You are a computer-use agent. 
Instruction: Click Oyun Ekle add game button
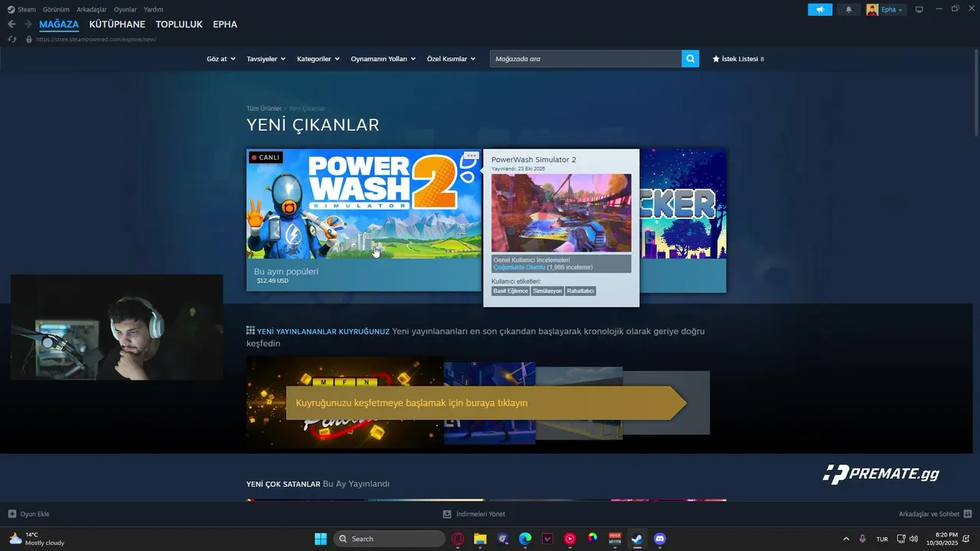(28, 514)
